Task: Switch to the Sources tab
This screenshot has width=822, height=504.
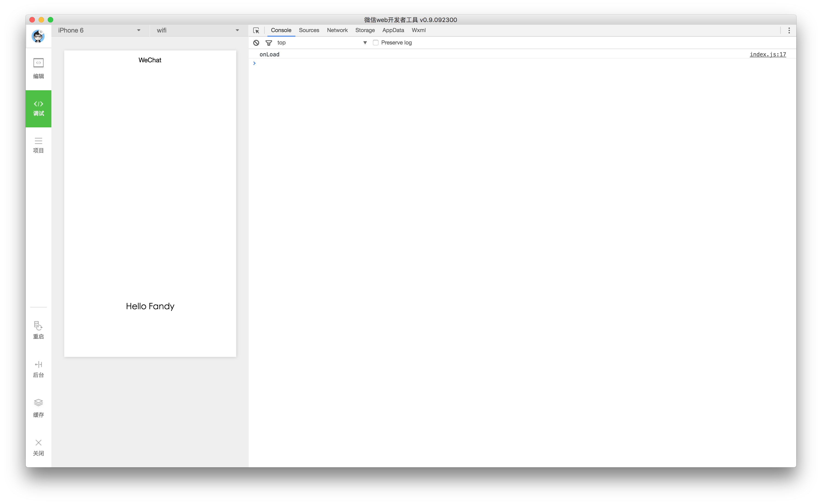Action: [309, 30]
